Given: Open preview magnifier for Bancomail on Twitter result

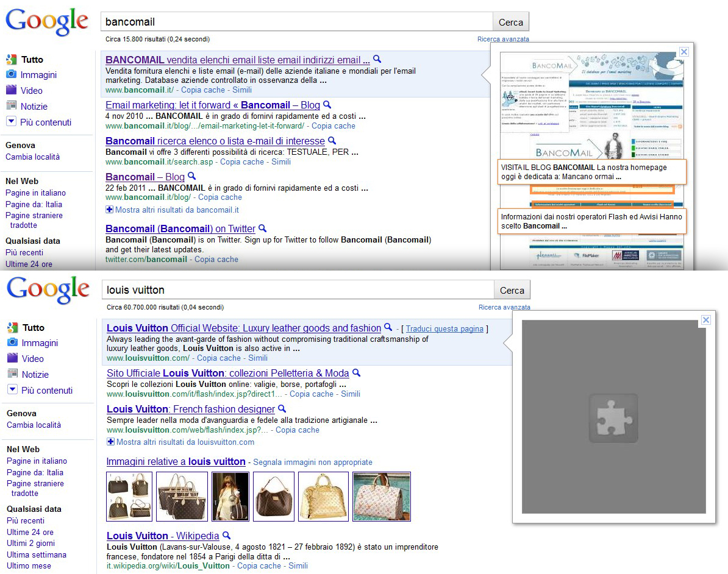Looking at the screenshot, I should pyautogui.click(x=262, y=229).
